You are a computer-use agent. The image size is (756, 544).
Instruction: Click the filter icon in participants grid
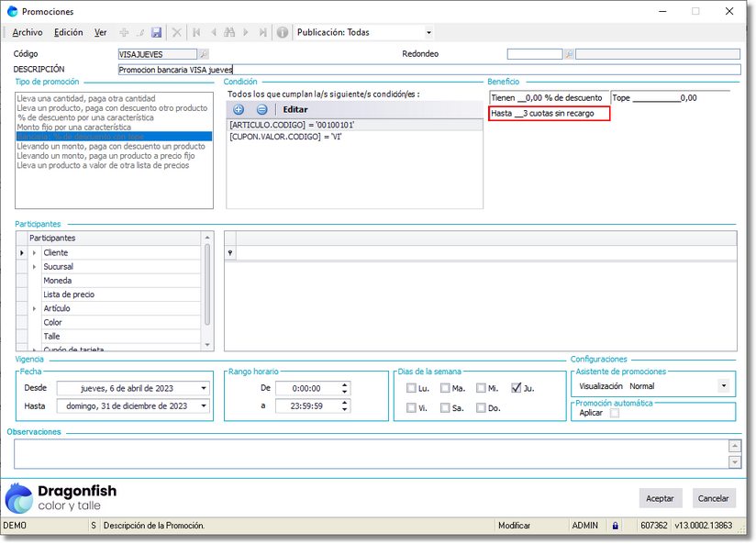pyautogui.click(x=230, y=252)
